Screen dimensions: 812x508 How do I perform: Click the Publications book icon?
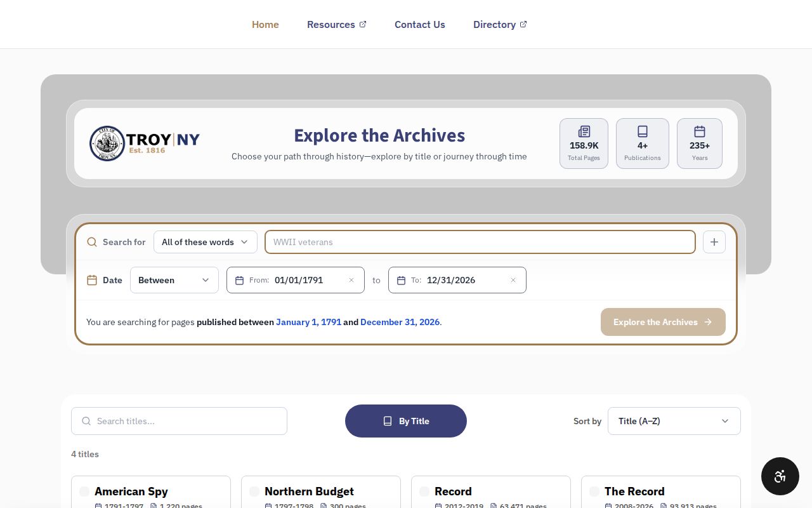643,131
